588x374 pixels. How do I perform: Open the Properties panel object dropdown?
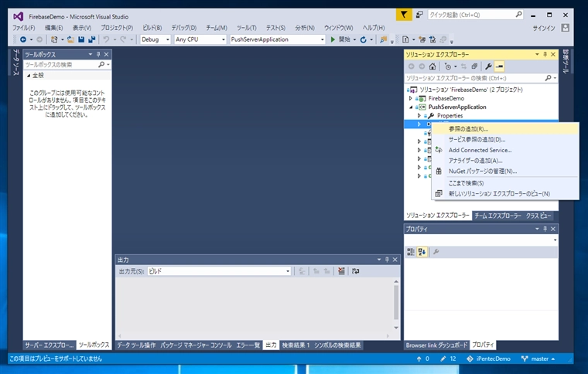pos(555,240)
